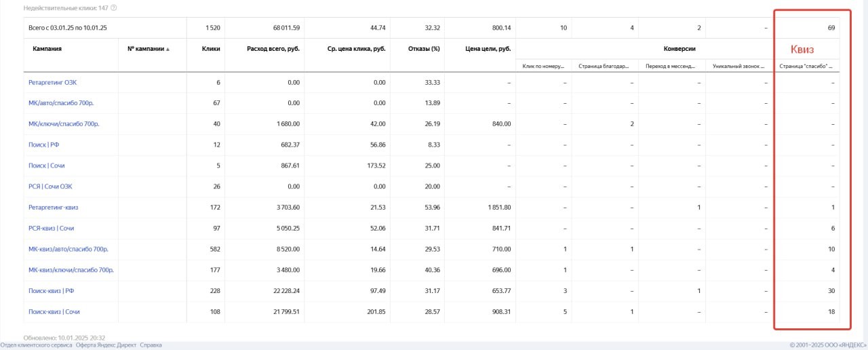868x350 pixels.
Task: Open the Справка footer link
Action: [151, 345]
